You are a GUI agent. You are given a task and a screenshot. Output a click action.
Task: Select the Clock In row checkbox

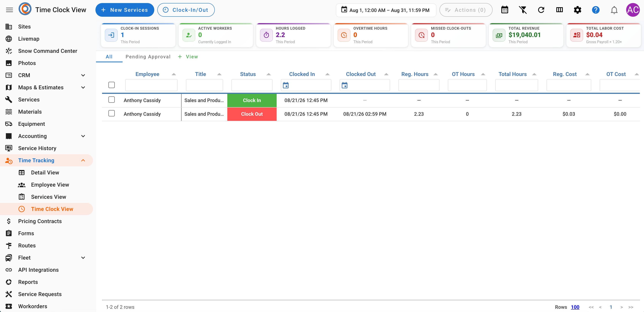tap(112, 100)
